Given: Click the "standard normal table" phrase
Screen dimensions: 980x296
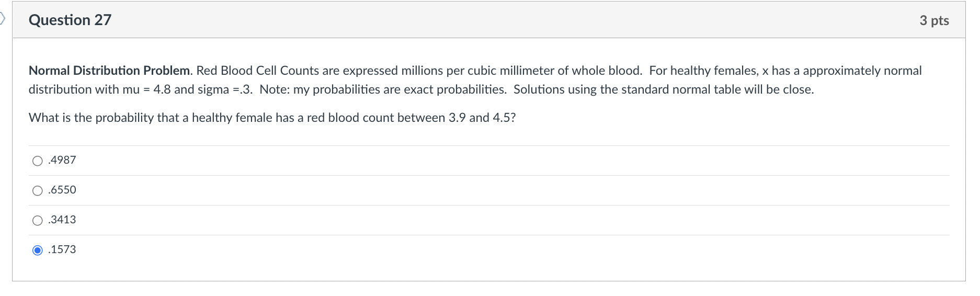Looking at the screenshot, I should (670, 89).
